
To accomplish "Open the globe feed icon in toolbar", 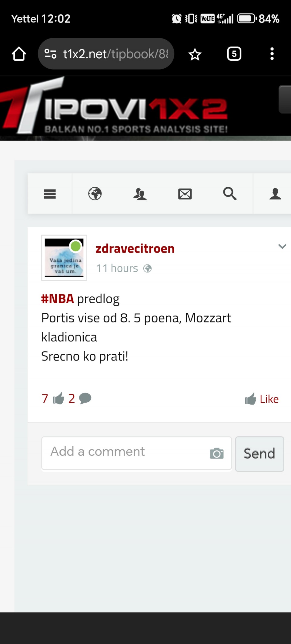I will [x=95, y=194].
